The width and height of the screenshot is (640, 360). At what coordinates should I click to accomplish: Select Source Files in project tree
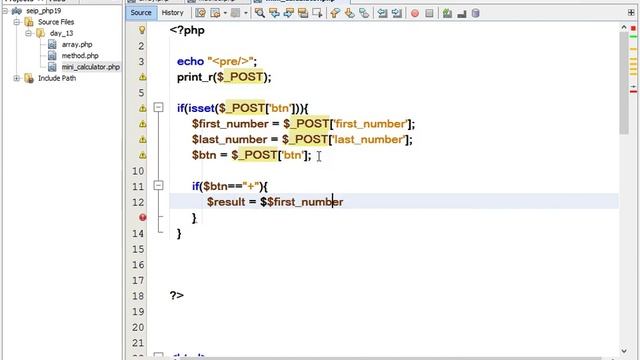[56, 22]
